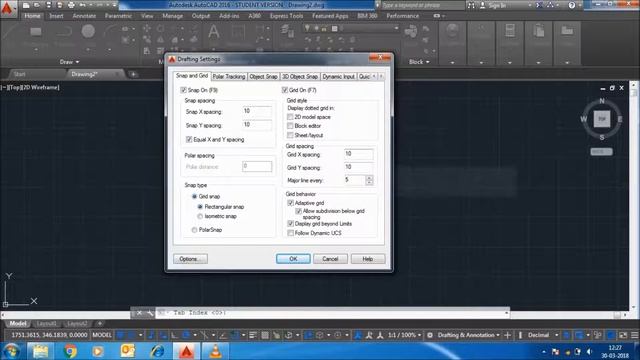Click the Undo arrow in quick access toolbar

pos(82,5)
